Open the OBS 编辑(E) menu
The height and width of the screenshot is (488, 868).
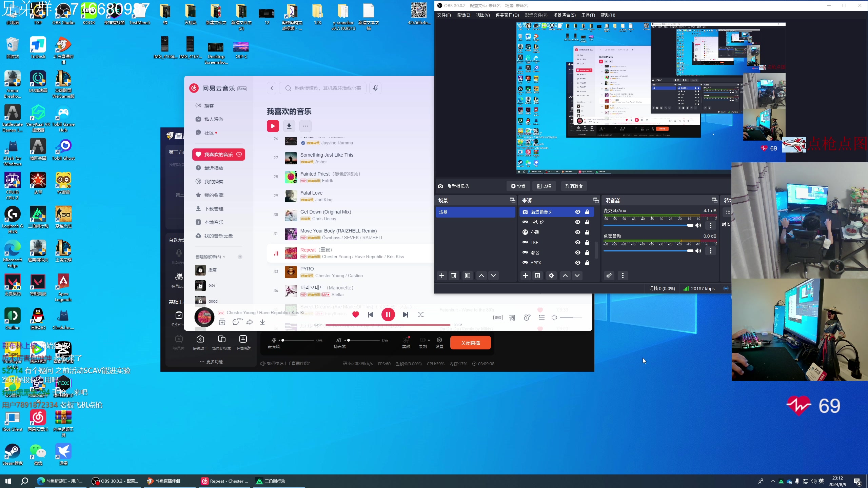(x=463, y=15)
